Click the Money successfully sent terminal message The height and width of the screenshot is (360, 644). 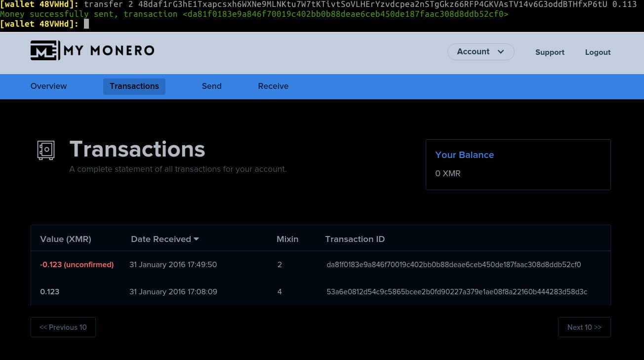[254, 14]
